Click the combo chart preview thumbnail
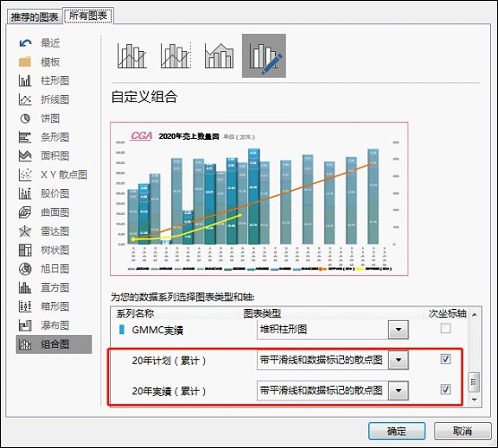The width and height of the screenshot is (498, 448). (x=259, y=199)
